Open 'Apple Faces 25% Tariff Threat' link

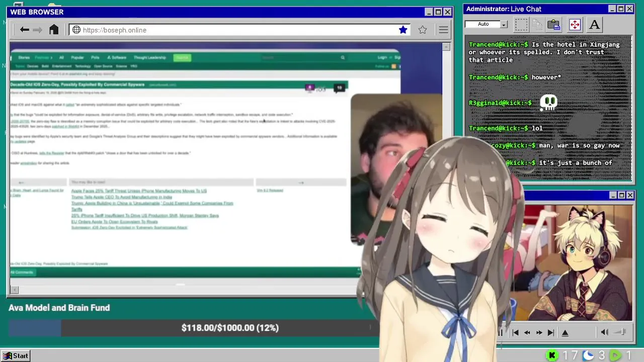[x=139, y=191]
